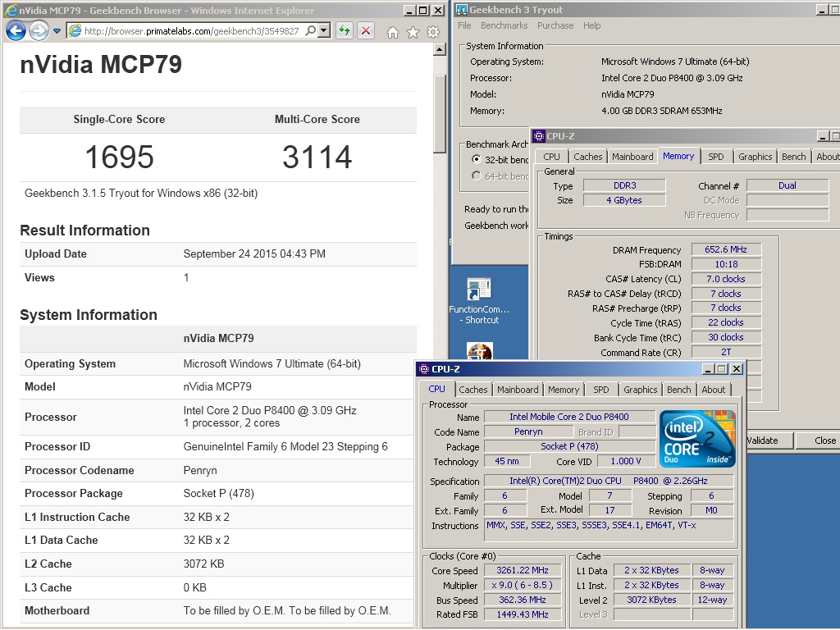Minimize the front CPU-Z window
This screenshot has width=840, height=630.
click(x=708, y=369)
